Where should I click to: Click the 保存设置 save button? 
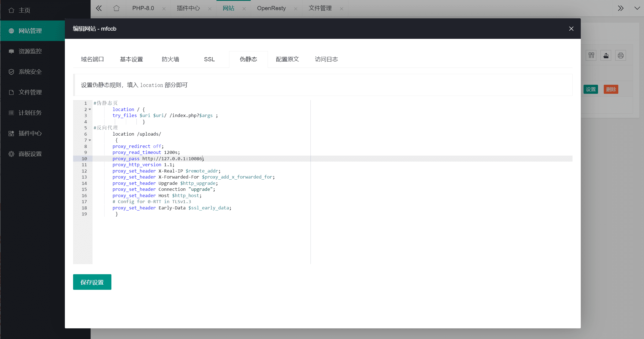tap(92, 282)
